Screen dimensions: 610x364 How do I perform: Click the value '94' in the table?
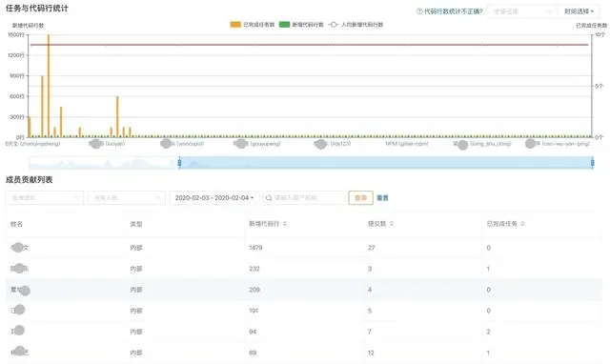click(253, 332)
